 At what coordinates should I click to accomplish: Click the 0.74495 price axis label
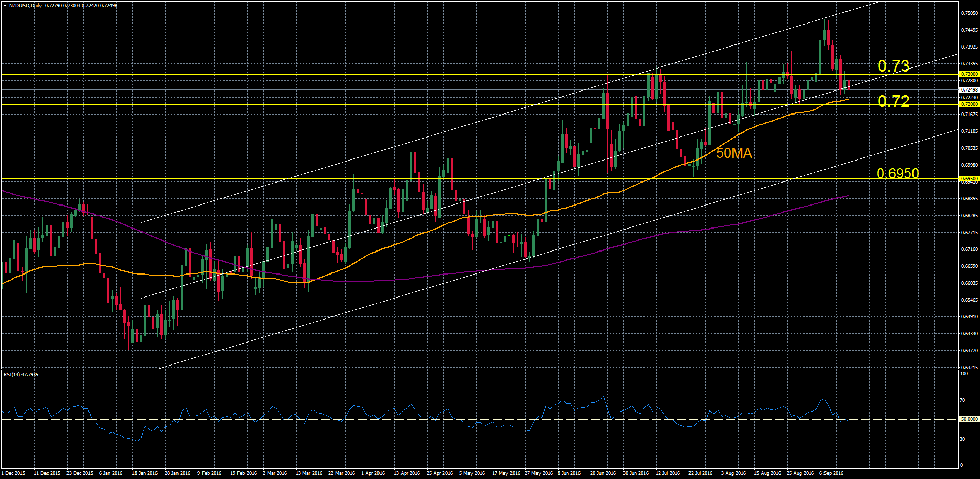point(970,30)
